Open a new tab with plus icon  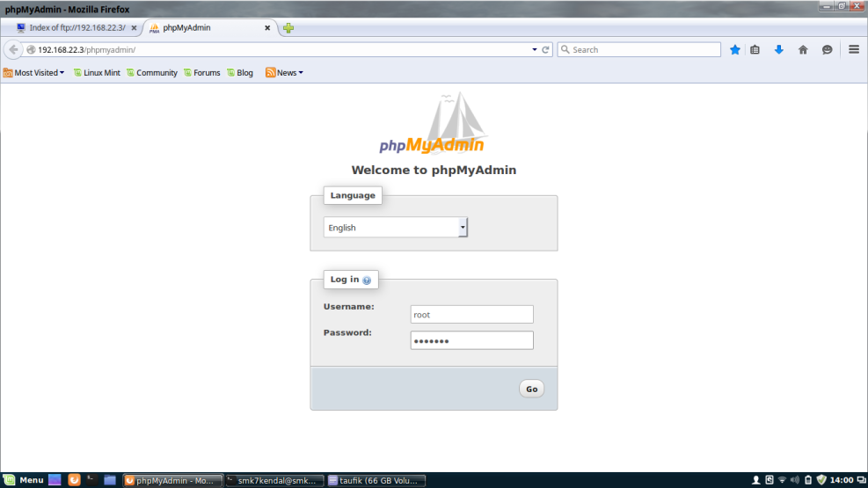tap(288, 28)
